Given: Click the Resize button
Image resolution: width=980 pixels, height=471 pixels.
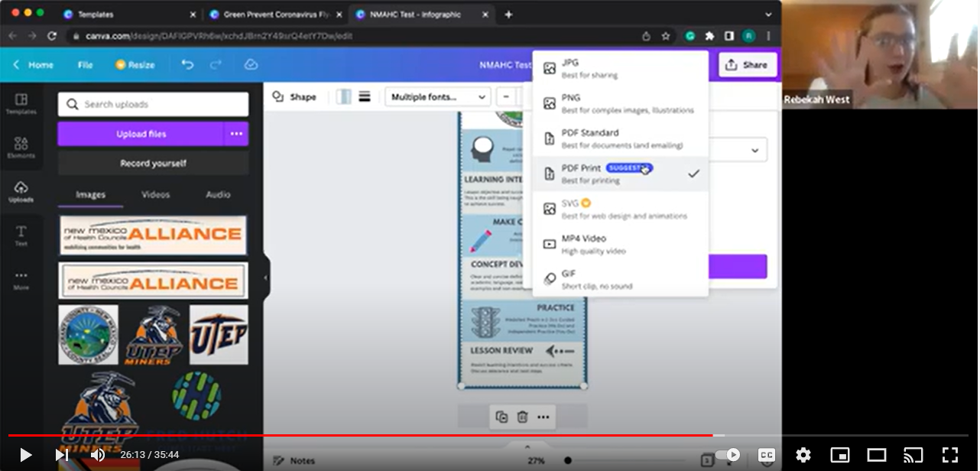Looking at the screenshot, I should [x=135, y=65].
